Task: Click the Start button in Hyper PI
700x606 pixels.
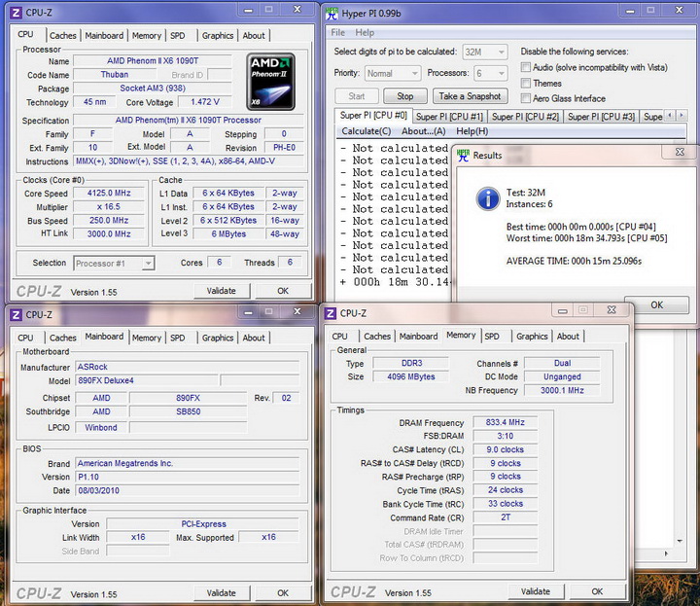Action: click(x=356, y=96)
